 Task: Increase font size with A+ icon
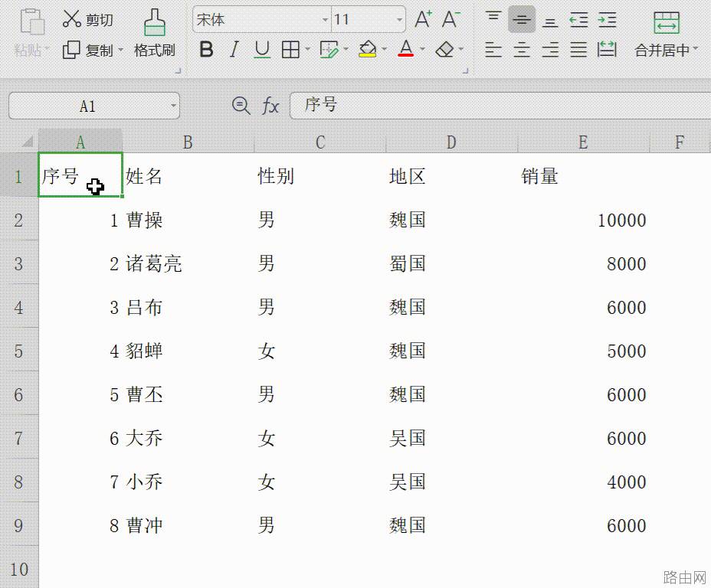(x=424, y=19)
